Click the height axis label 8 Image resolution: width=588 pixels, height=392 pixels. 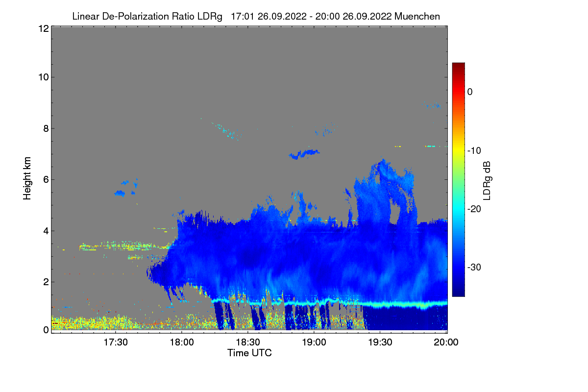click(45, 128)
